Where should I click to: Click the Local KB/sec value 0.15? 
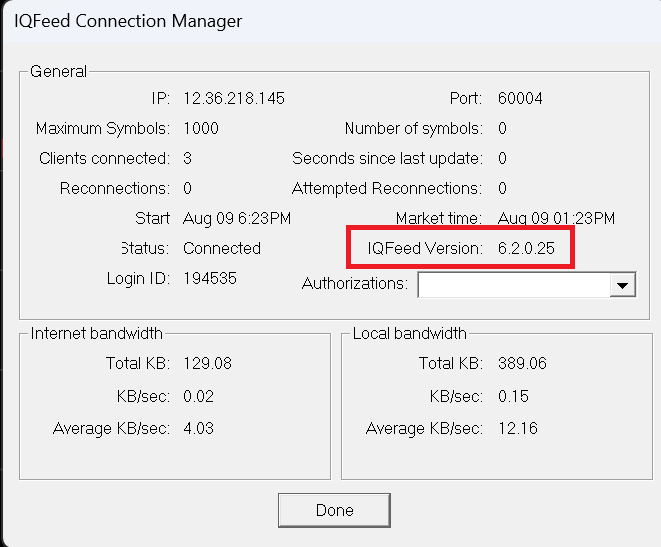click(x=513, y=396)
